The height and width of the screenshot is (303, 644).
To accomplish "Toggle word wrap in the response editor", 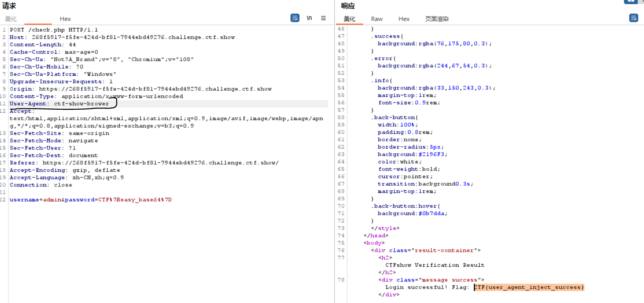I will point(633,18).
